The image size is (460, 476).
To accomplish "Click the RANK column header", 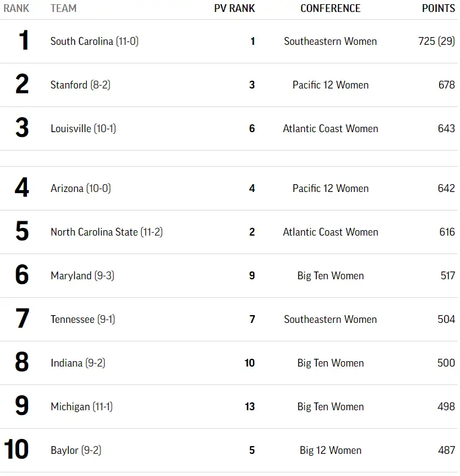I will [16, 8].
